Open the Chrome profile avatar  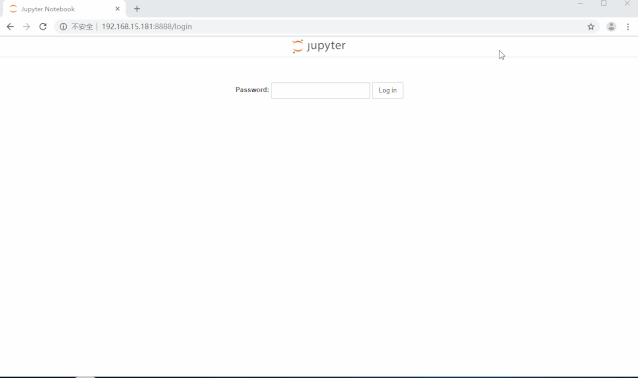tap(611, 26)
